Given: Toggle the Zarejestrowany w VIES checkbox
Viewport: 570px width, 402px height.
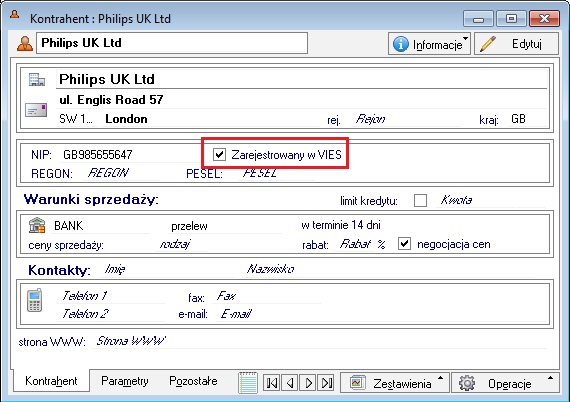Looking at the screenshot, I should click(219, 154).
